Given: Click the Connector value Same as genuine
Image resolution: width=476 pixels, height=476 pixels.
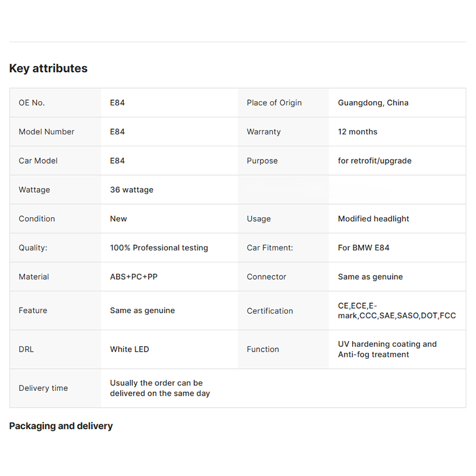Looking at the screenshot, I should (370, 277).
